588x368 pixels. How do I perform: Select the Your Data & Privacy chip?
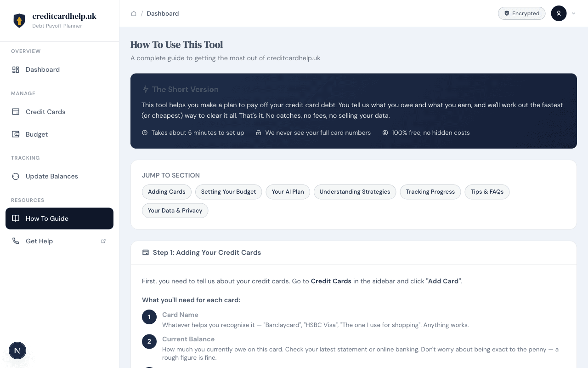pyautogui.click(x=175, y=210)
